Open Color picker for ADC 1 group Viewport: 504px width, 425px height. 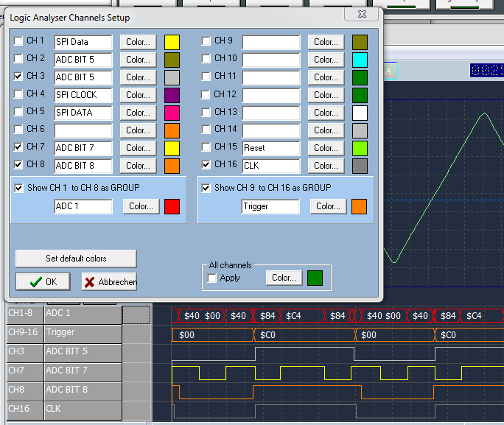pos(141,206)
